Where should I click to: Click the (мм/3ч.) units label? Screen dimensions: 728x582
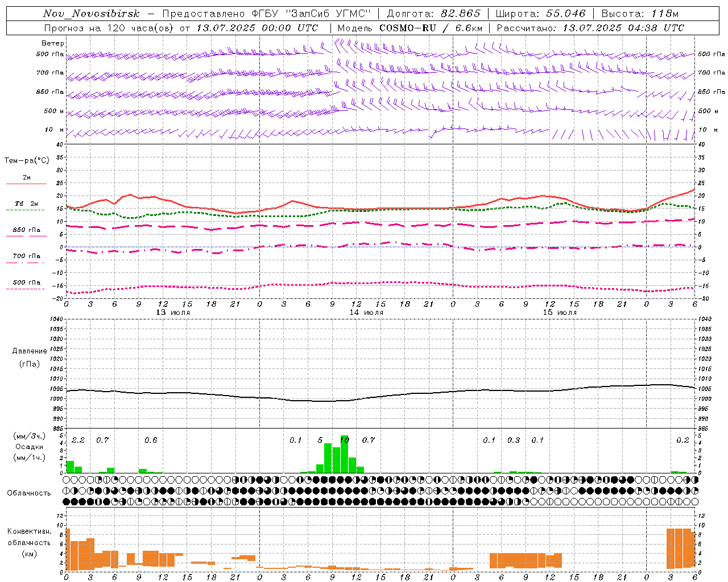tap(30, 436)
